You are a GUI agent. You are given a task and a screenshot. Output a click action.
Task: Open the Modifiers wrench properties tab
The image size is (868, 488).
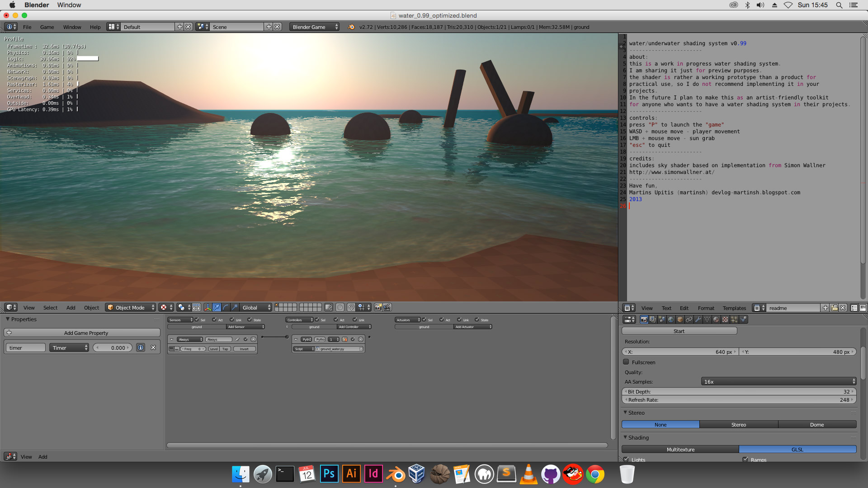pos(698,319)
